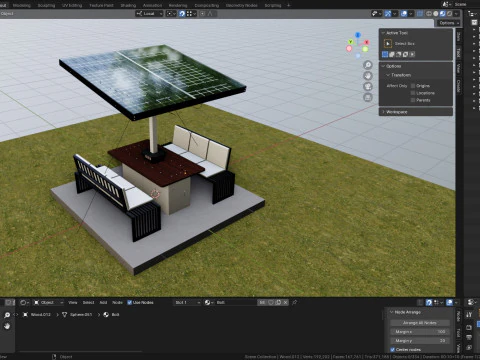Switch to wireframe viewport shading
The height and width of the screenshot is (360, 480).
coord(429,14)
